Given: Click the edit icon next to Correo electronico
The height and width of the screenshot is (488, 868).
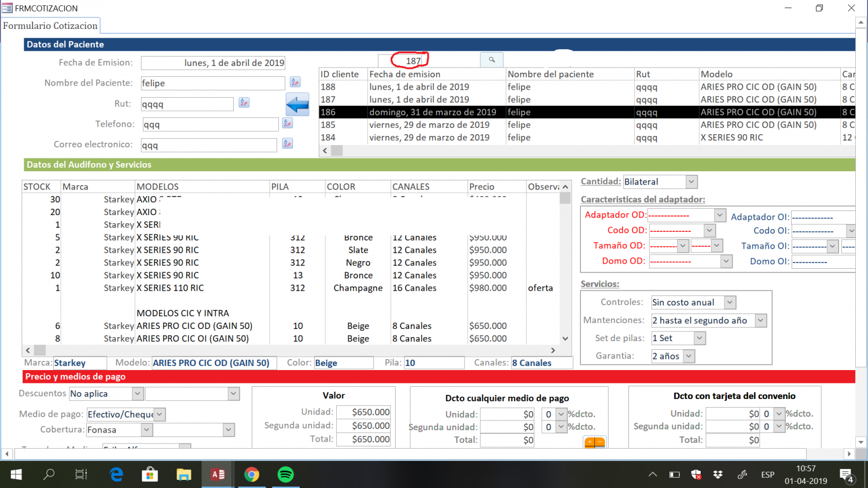Looking at the screenshot, I should point(288,143).
